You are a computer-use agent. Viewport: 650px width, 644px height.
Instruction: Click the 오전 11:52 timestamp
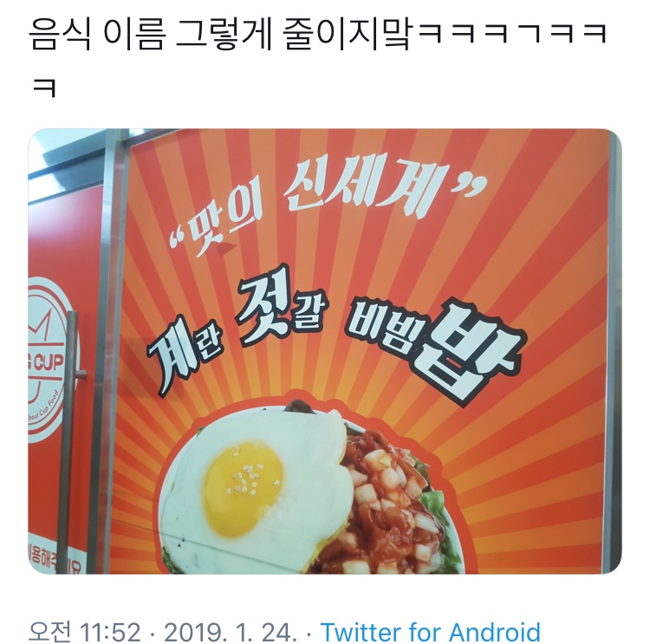(85, 632)
